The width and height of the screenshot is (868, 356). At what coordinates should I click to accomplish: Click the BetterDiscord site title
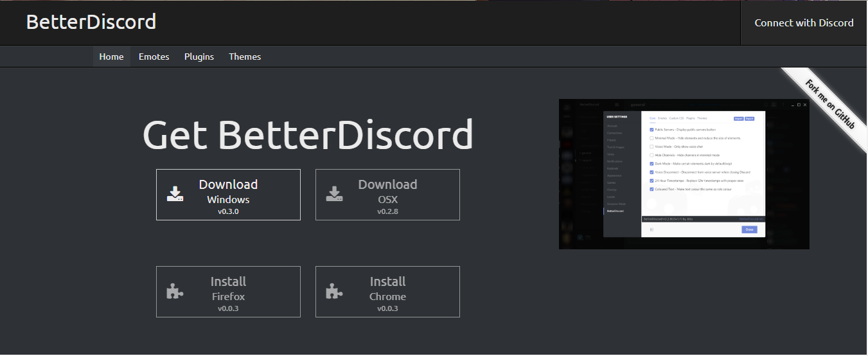(x=91, y=22)
